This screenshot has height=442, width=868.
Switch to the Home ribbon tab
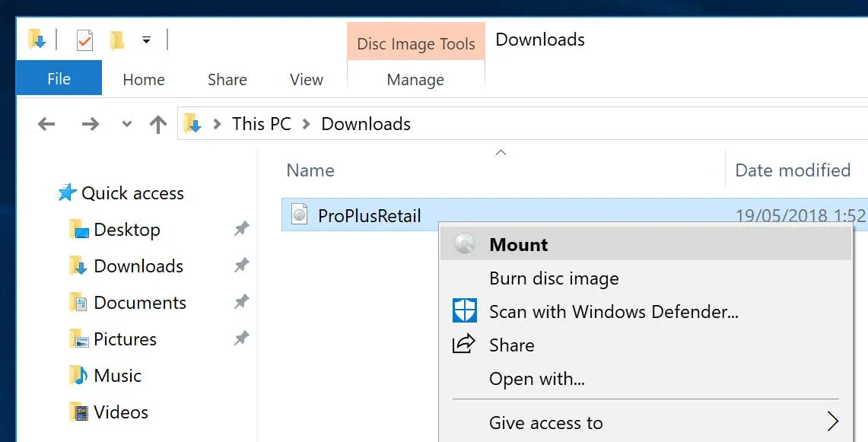[143, 79]
